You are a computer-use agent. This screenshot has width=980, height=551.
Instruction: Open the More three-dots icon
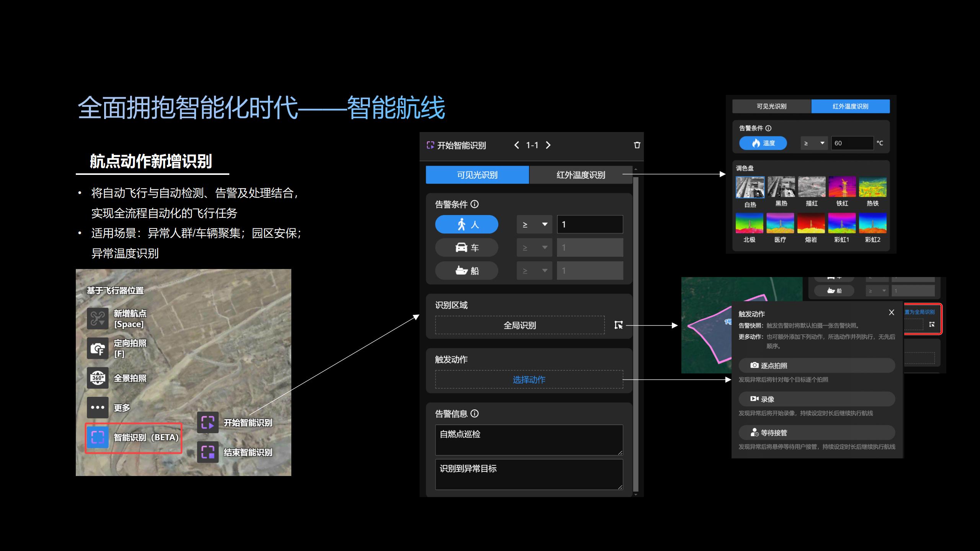pyautogui.click(x=98, y=408)
